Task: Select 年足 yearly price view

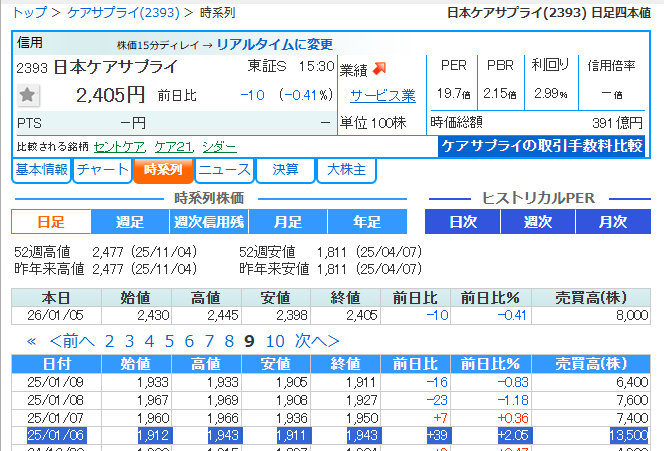Action: pyautogui.click(x=367, y=221)
